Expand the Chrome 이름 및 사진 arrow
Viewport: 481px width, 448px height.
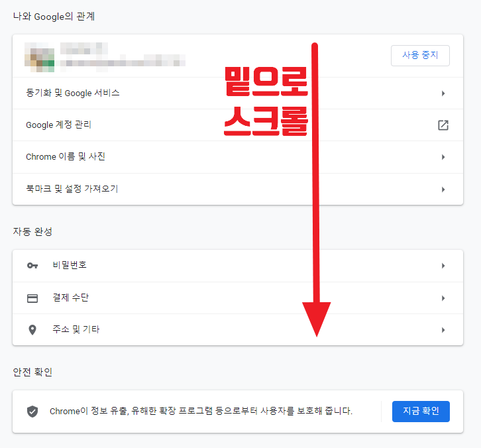pyautogui.click(x=443, y=157)
